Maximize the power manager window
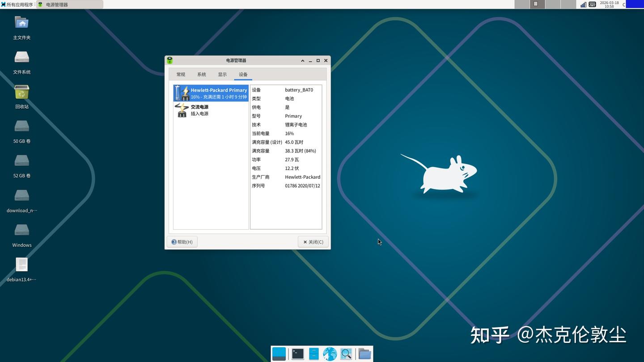This screenshot has width=644, height=362. point(318,61)
